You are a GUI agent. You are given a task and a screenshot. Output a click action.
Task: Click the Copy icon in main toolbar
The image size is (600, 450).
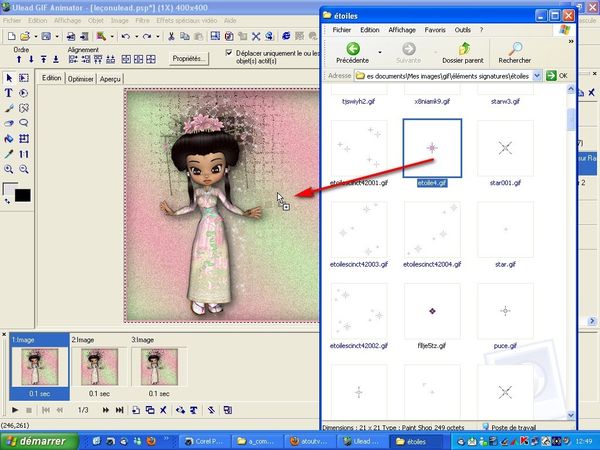click(x=185, y=36)
